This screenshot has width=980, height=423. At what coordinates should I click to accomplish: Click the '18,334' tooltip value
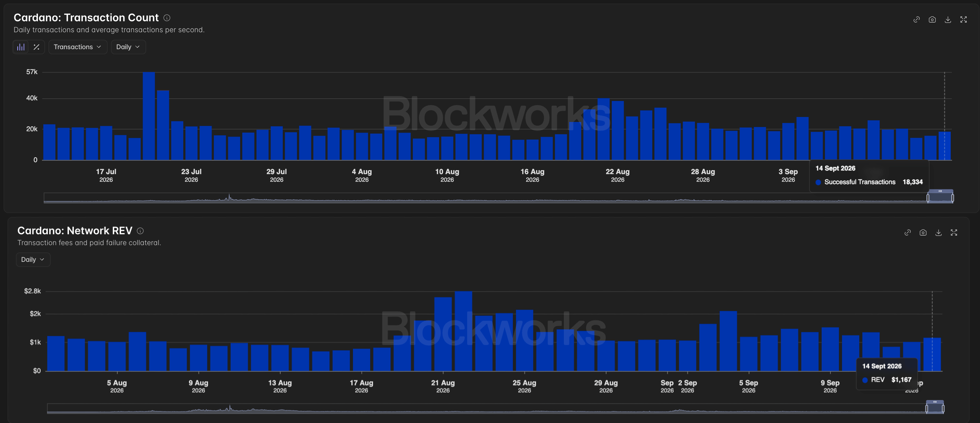(913, 182)
